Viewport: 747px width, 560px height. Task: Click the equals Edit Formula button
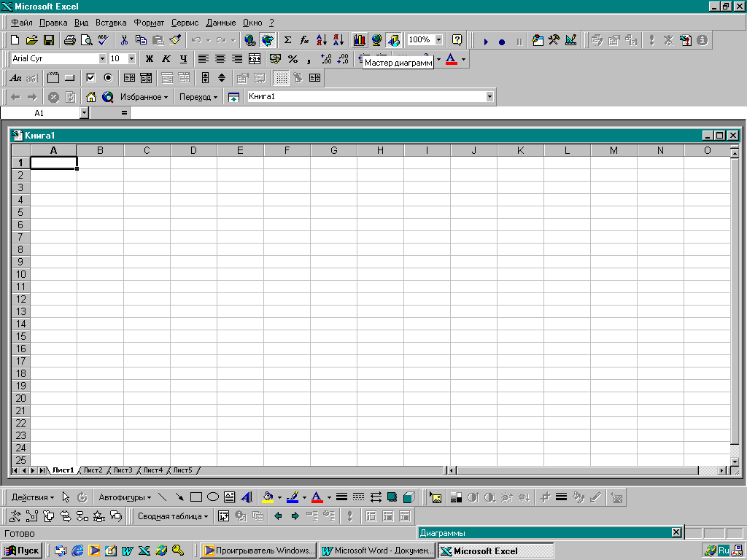124,113
